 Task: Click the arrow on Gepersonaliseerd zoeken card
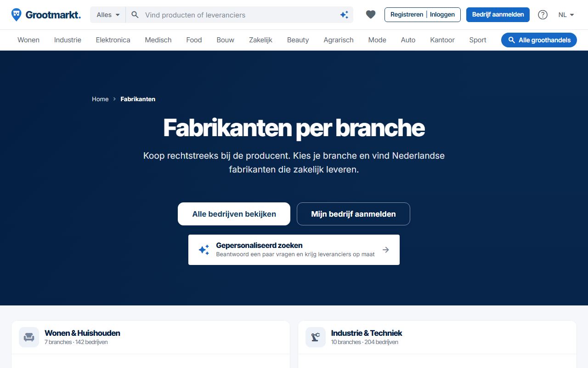tap(386, 250)
